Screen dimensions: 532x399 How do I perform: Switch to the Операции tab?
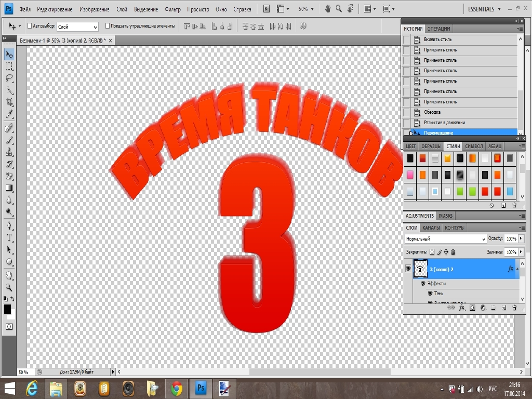438,29
